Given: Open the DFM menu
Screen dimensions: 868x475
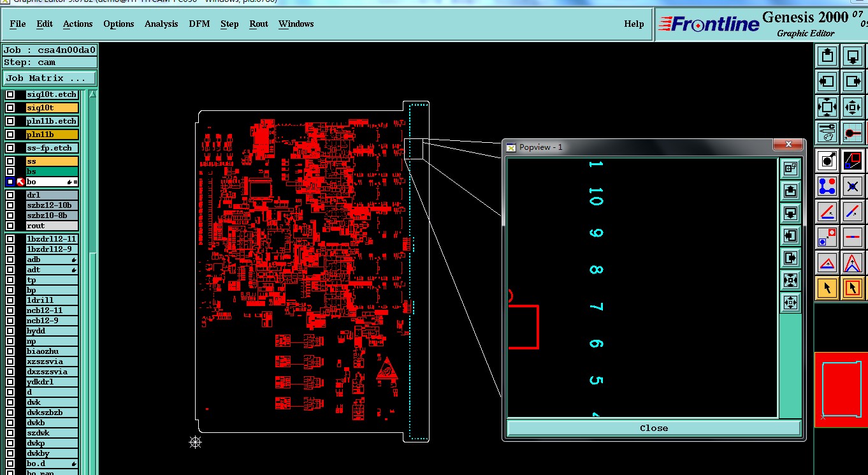Looking at the screenshot, I should pyautogui.click(x=199, y=24).
